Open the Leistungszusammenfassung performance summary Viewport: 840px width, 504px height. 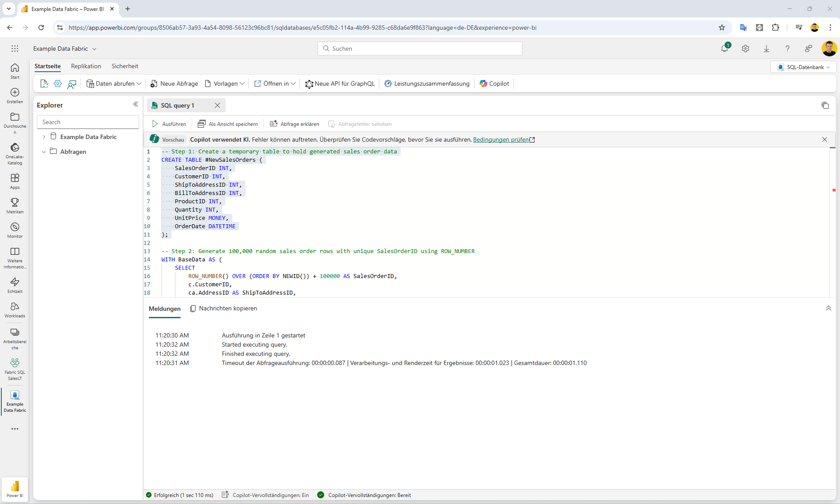click(x=427, y=83)
